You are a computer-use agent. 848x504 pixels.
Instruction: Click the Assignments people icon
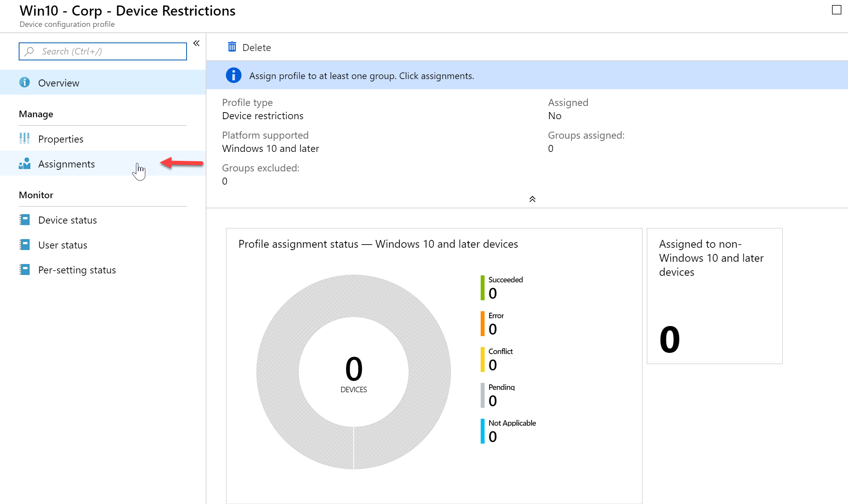click(25, 164)
